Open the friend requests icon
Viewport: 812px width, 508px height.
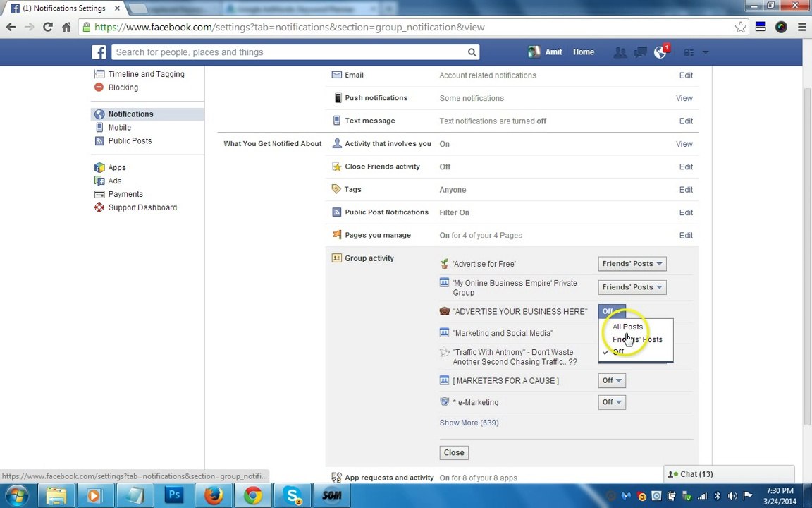tap(620, 52)
